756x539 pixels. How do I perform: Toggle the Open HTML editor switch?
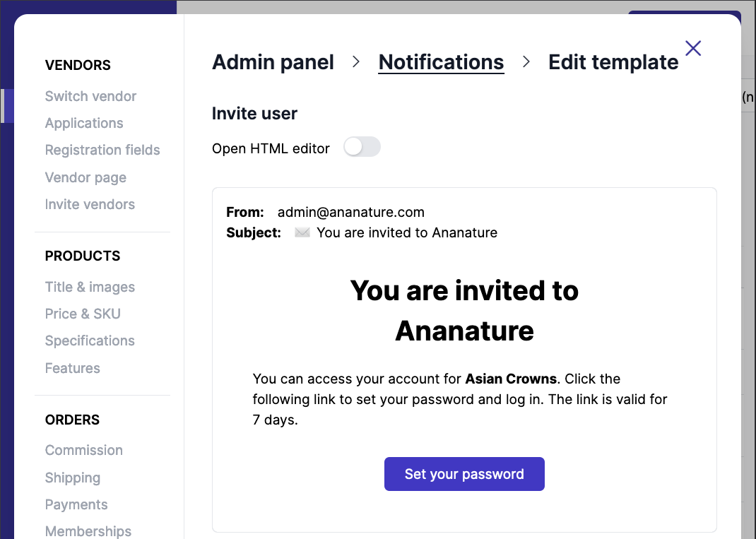pyautogui.click(x=361, y=146)
